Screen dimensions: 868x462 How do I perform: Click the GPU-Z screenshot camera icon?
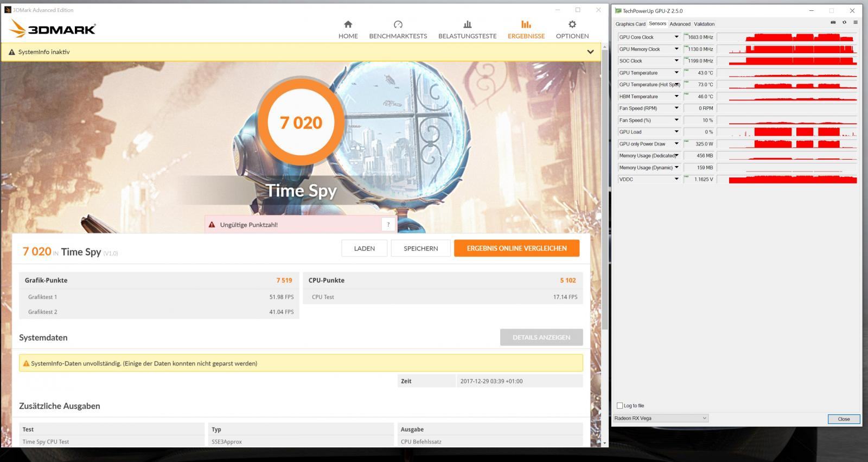click(833, 22)
